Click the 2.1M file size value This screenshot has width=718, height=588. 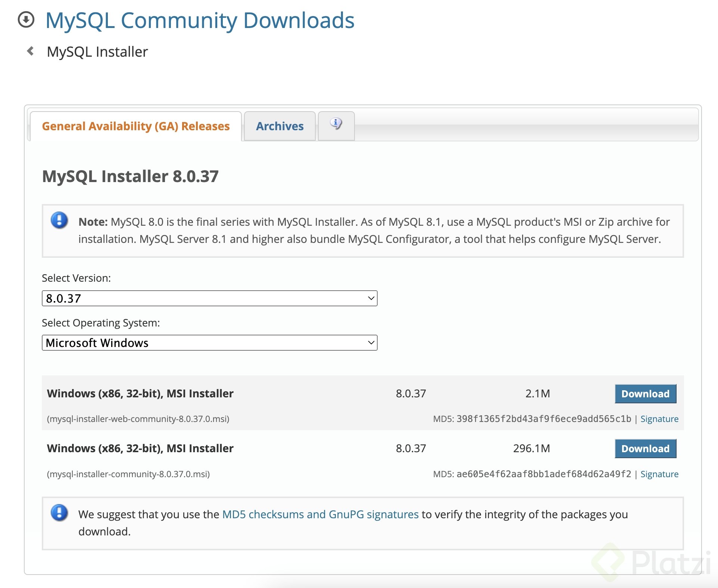click(537, 394)
